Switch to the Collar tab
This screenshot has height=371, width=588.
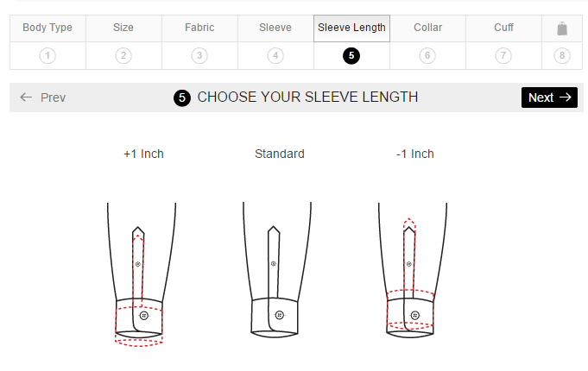[427, 28]
